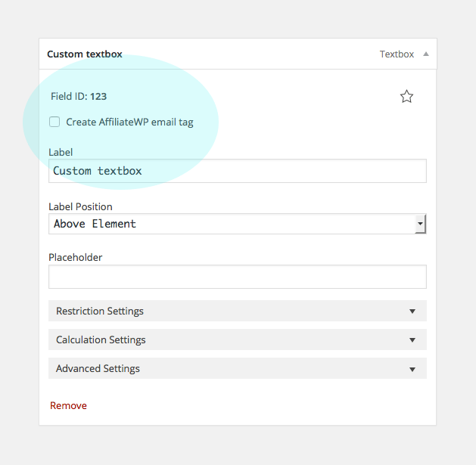Click the 'Label Position' field caption
Image resolution: width=476 pixels, height=465 pixels.
click(80, 207)
